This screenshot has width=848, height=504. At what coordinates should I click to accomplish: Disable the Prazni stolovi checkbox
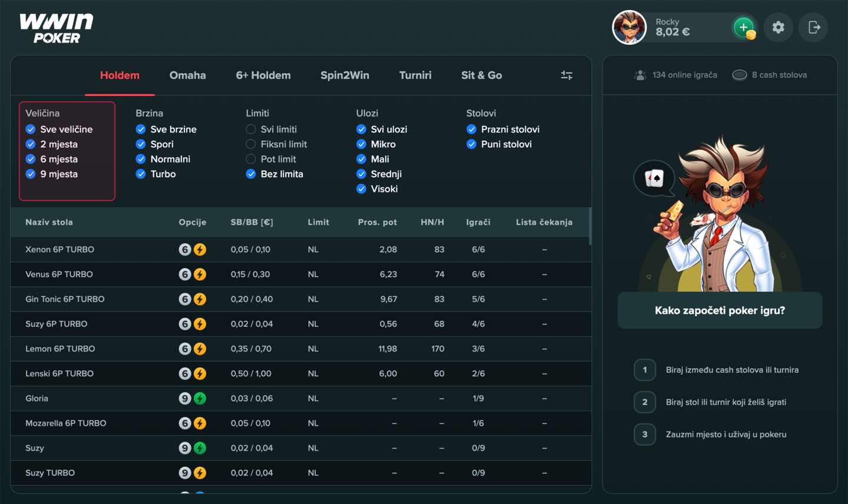472,130
